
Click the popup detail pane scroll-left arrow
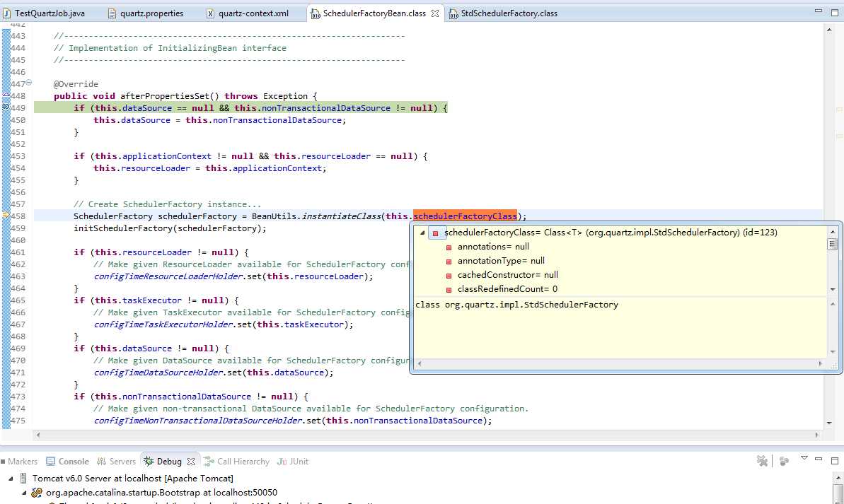point(420,363)
